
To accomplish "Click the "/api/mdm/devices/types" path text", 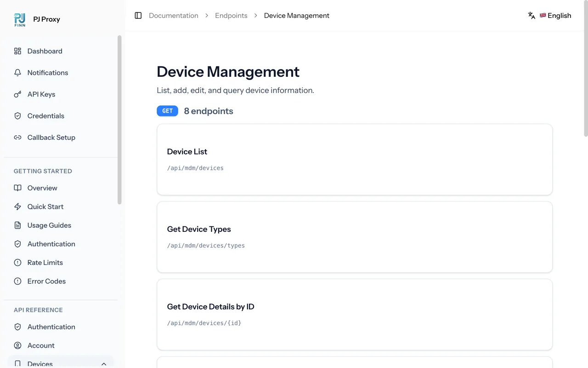I will coord(206,246).
